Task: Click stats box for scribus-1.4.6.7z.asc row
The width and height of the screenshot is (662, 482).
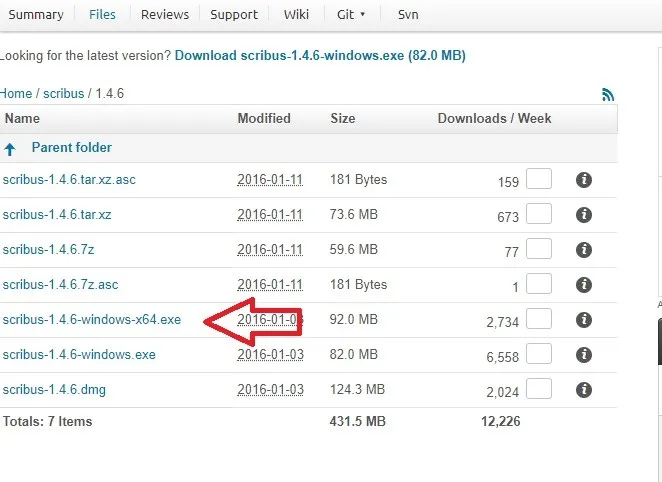Action: pos(539,284)
